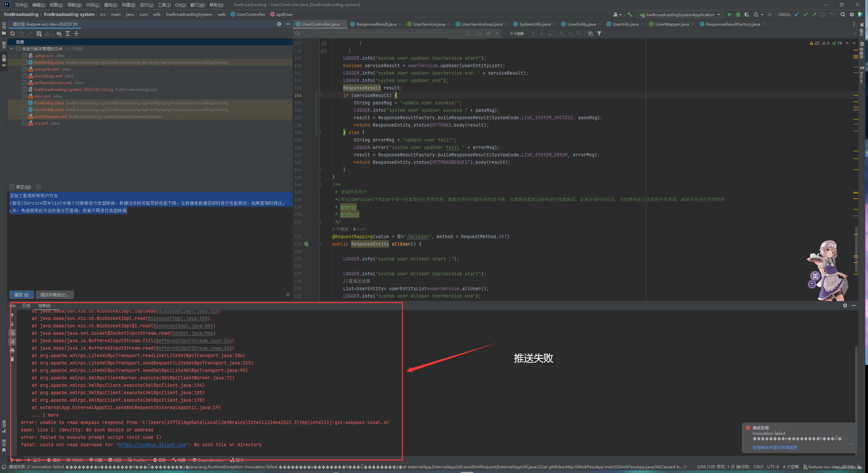This screenshot has height=473, width=868.
Task: Open the Git(G) menu
Action: point(180,5)
